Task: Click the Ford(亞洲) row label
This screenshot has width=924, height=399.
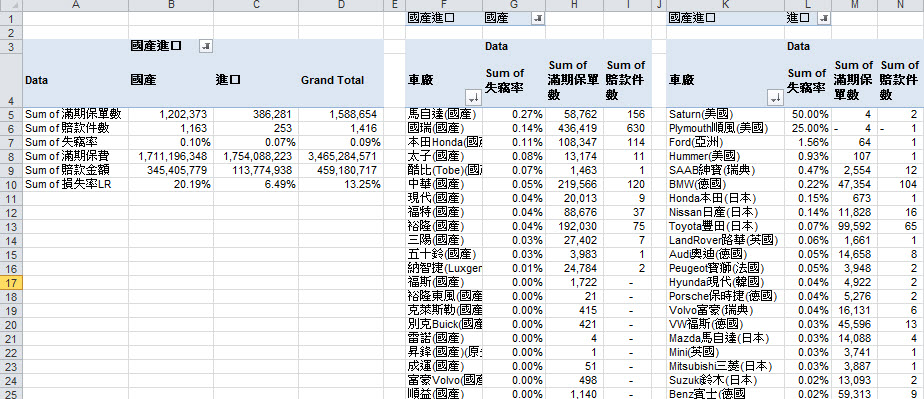Action: pos(725,142)
